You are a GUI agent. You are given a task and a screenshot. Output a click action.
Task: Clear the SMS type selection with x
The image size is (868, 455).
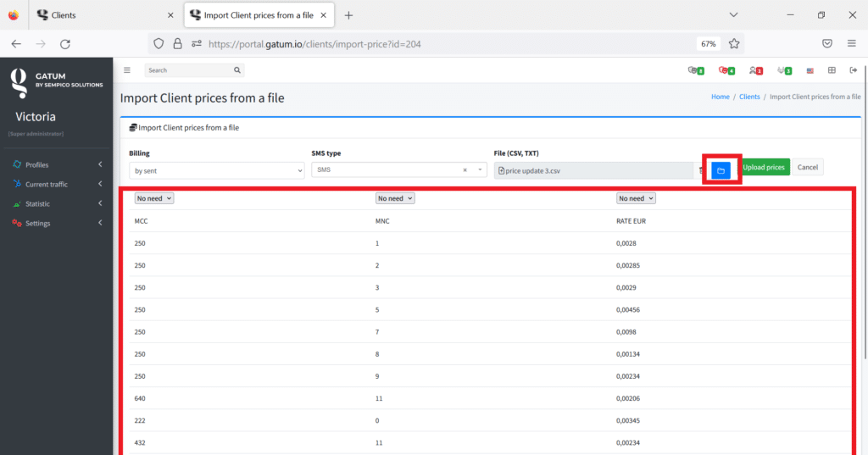point(465,170)
